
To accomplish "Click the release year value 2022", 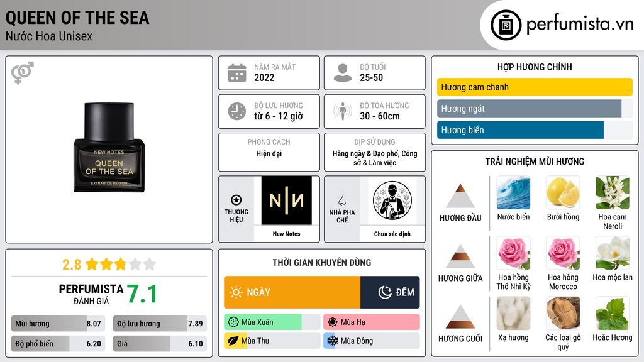I will click(264, 77).
